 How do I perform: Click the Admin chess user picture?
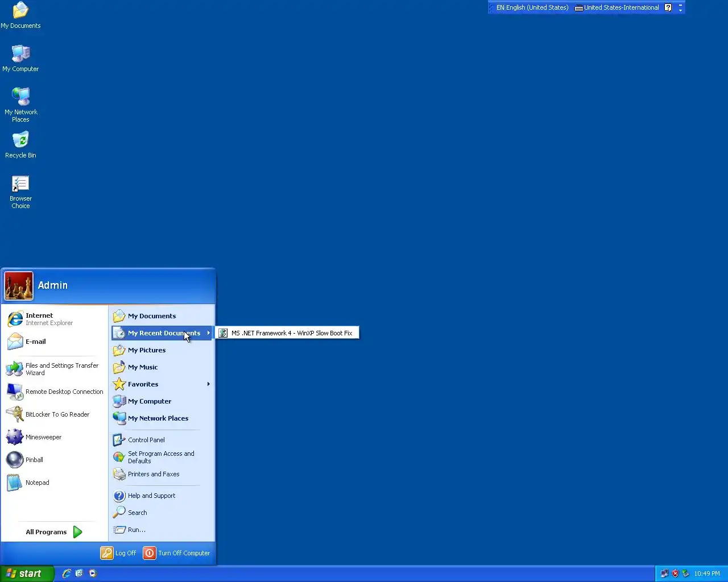click(x=19, y=286)
